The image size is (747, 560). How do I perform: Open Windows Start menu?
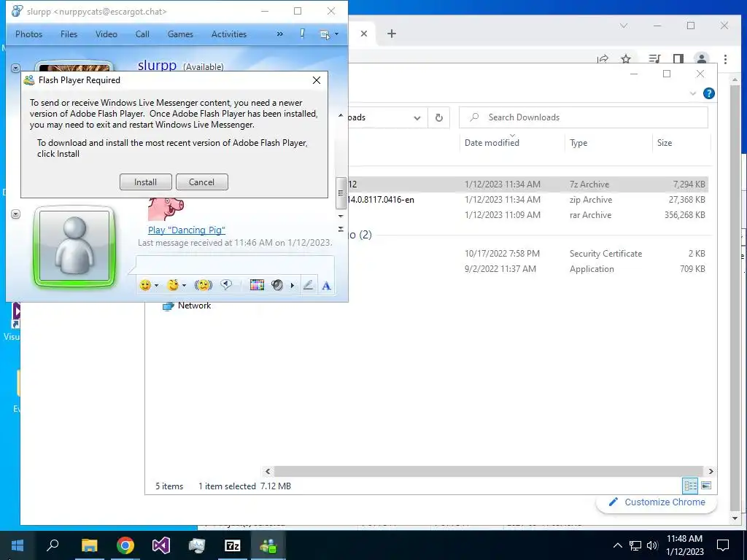click(18, 545)
